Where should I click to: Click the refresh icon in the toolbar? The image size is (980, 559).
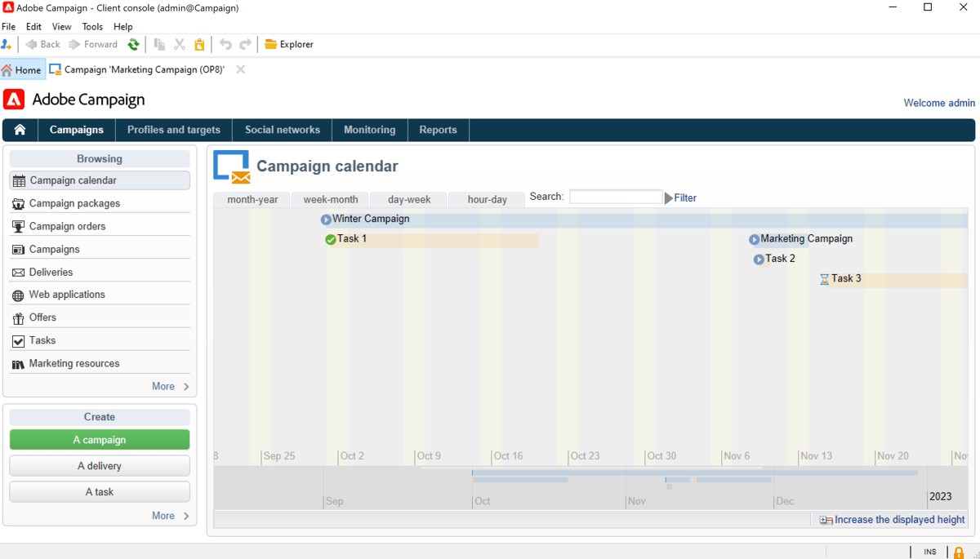pyautogui.click(x=133, y=44)
